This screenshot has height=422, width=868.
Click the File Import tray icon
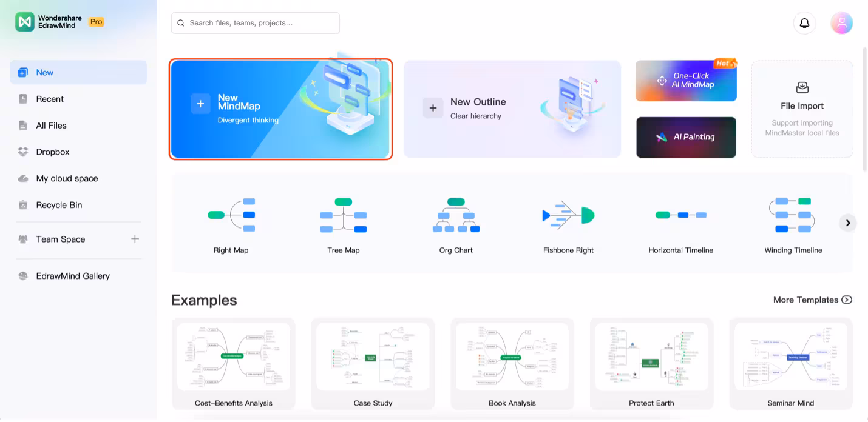pos(802,87)
